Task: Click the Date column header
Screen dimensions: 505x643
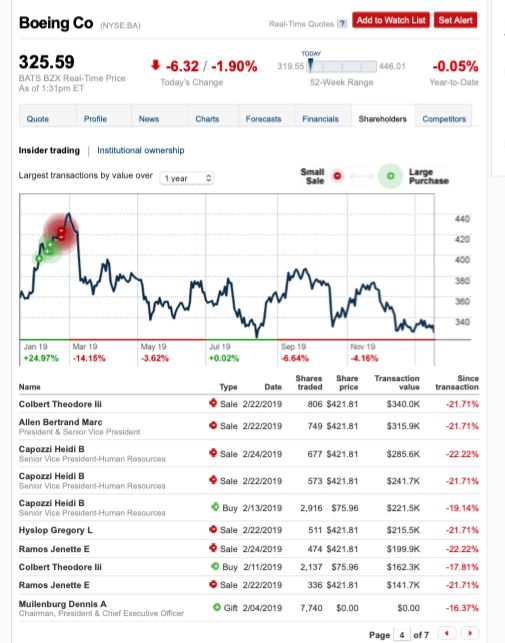Action: coord(273,387)
